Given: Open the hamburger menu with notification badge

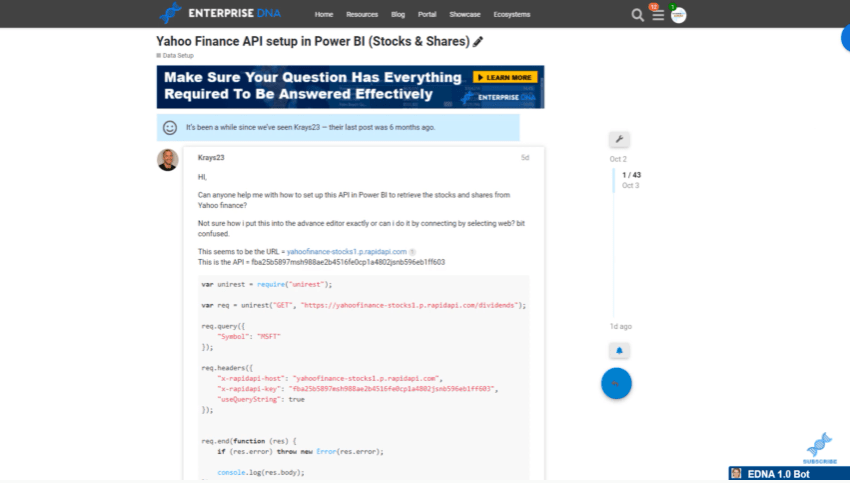Looking at the screenshot, I should (x=657, y=15).
